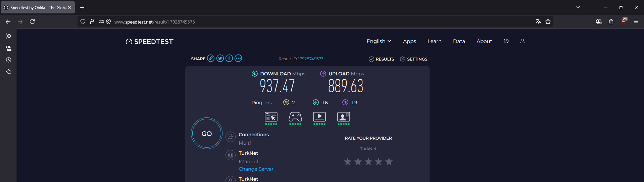Click the translate page icon
The height and width of the screenshot is (182, 644).
pos(539,22)
